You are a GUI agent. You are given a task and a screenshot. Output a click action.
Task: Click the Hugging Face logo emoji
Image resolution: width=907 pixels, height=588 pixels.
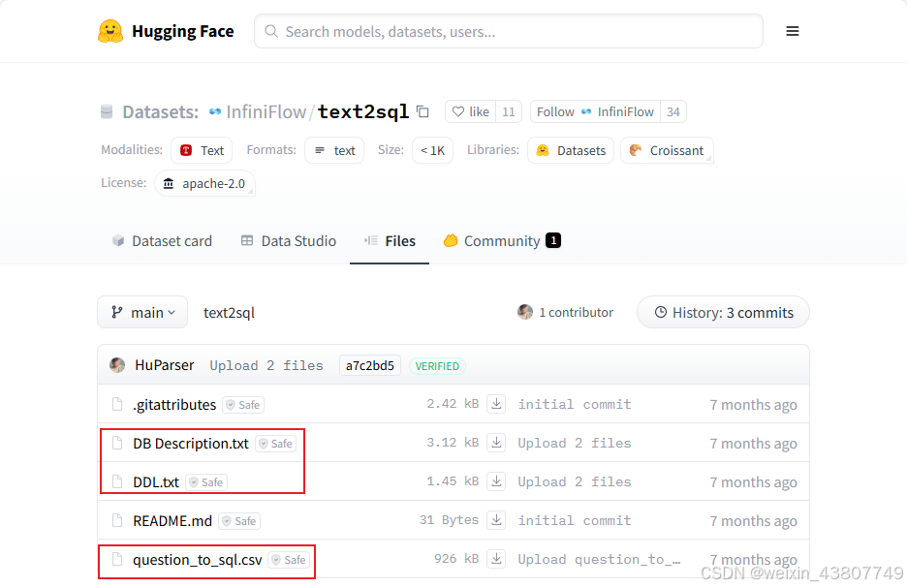click(110, 31)
